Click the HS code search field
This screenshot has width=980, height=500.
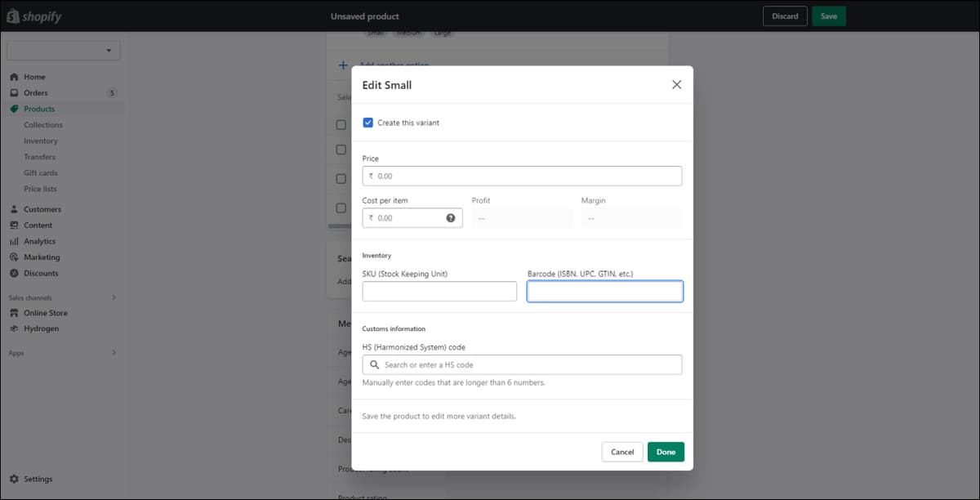522,364
